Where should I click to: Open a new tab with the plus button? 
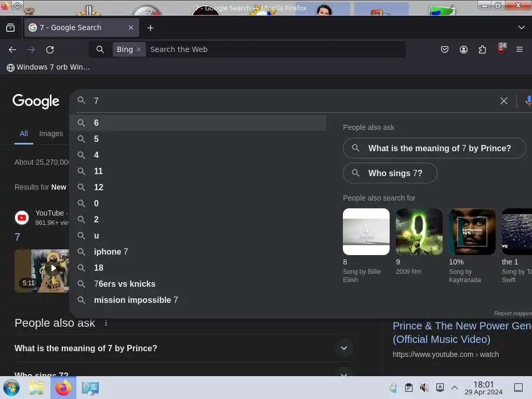tap(151, 28)
